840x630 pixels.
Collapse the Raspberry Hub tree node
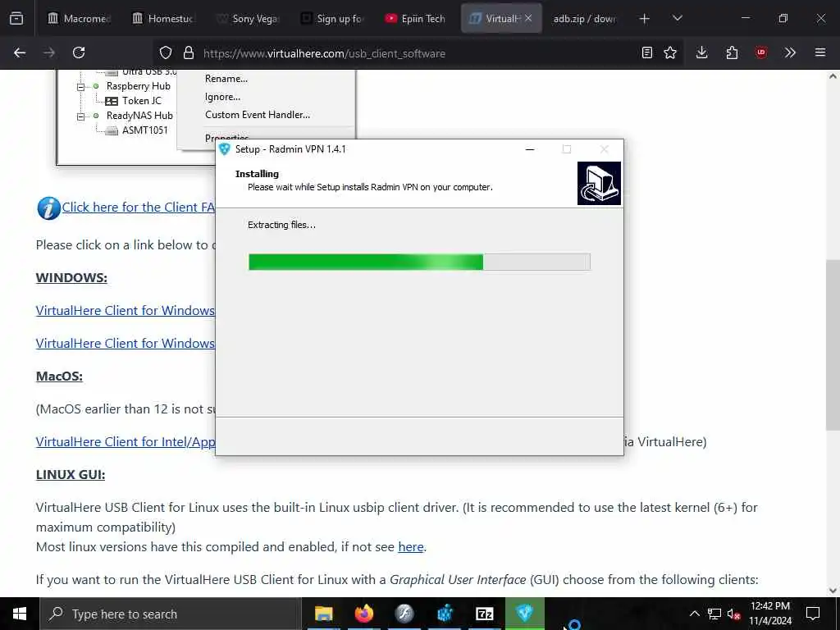tap(81, 86)
